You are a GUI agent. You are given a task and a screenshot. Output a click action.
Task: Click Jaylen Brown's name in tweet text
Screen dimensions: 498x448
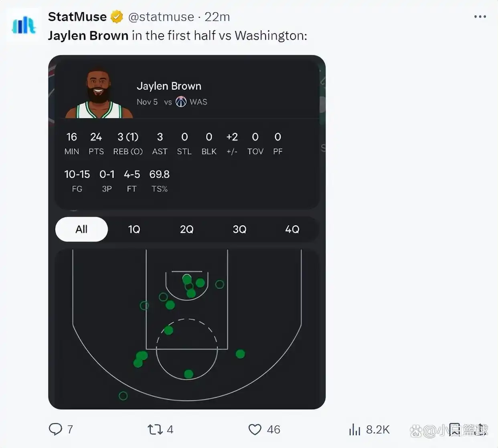[88, 36]
